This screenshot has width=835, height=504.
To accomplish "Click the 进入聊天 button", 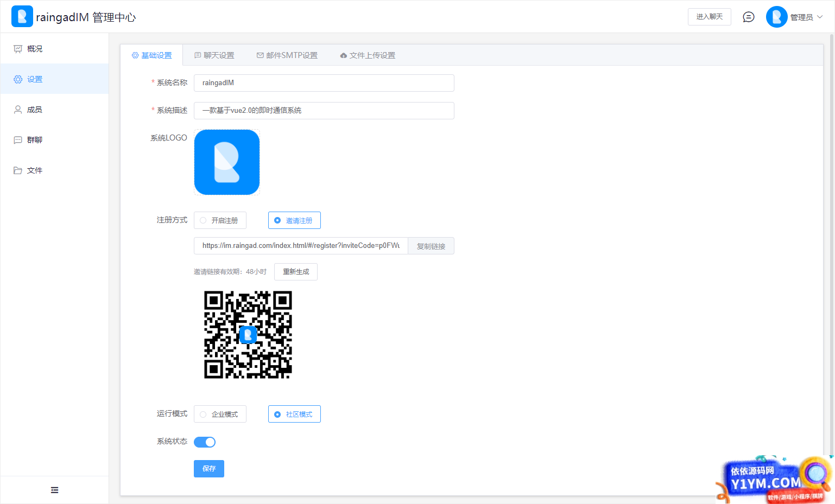I will (x=710, y=17).
